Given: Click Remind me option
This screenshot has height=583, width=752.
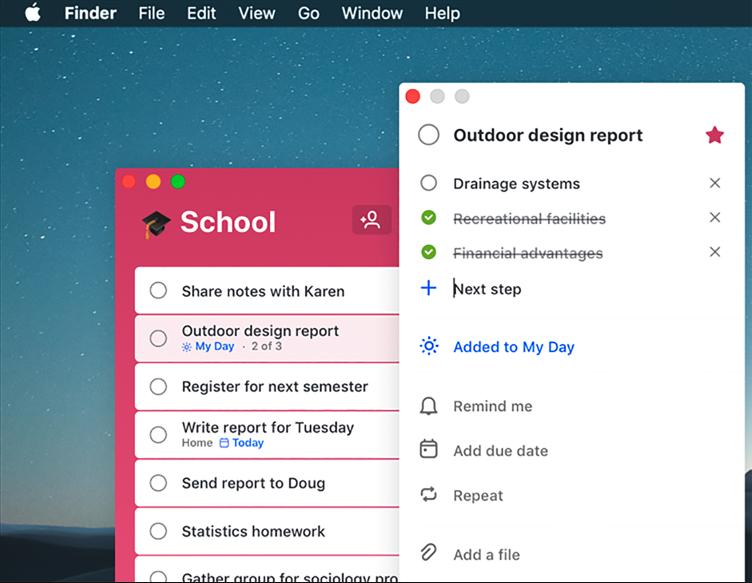Looking at the screenshot, I should pos(493,406).
